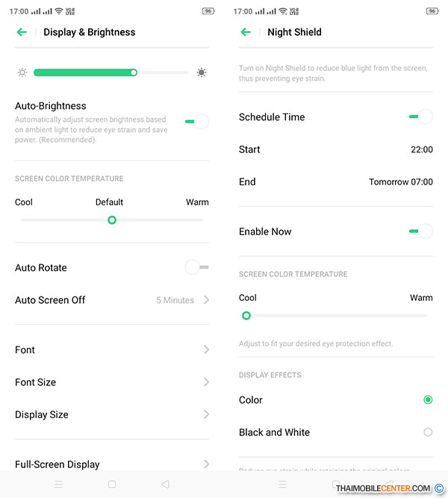Tap the high brightness sun icon
Screen dimensions: 448x498
click(x=202, y=72)
